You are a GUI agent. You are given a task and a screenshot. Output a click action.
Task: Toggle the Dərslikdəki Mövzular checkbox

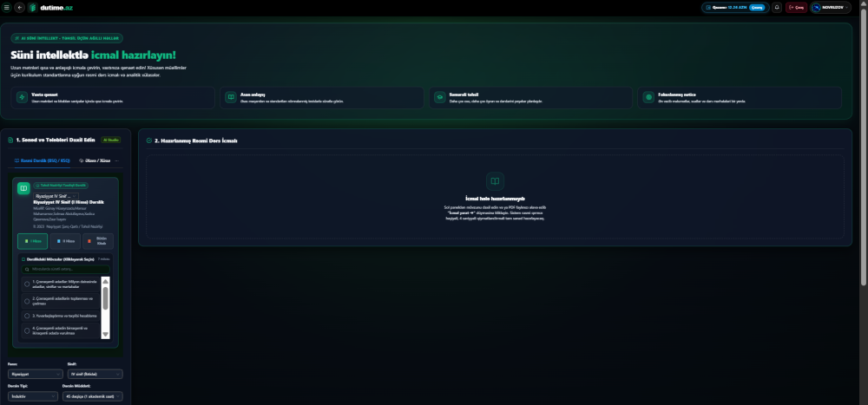tap(23, 259)
